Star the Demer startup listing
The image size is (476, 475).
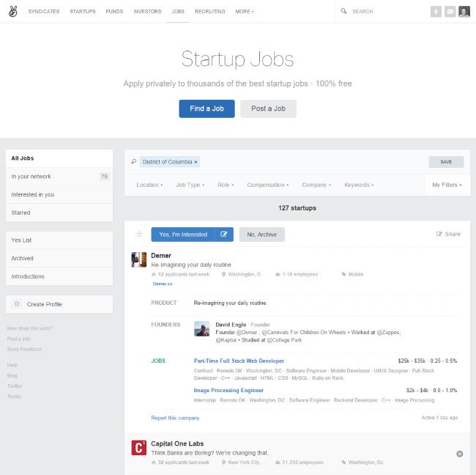point(139,234)
